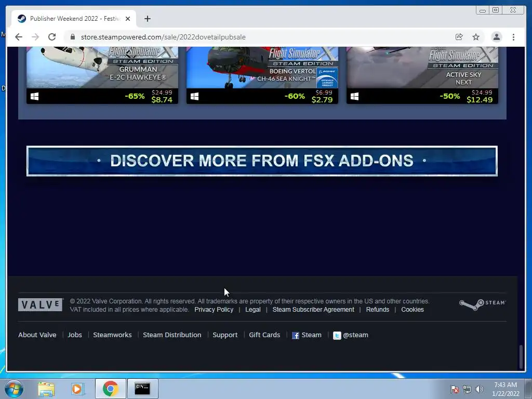The width and height of the screenshot is (532, 399).
Task: Open Chrome profile avatar menu
Action: click(x=496, y=37)
